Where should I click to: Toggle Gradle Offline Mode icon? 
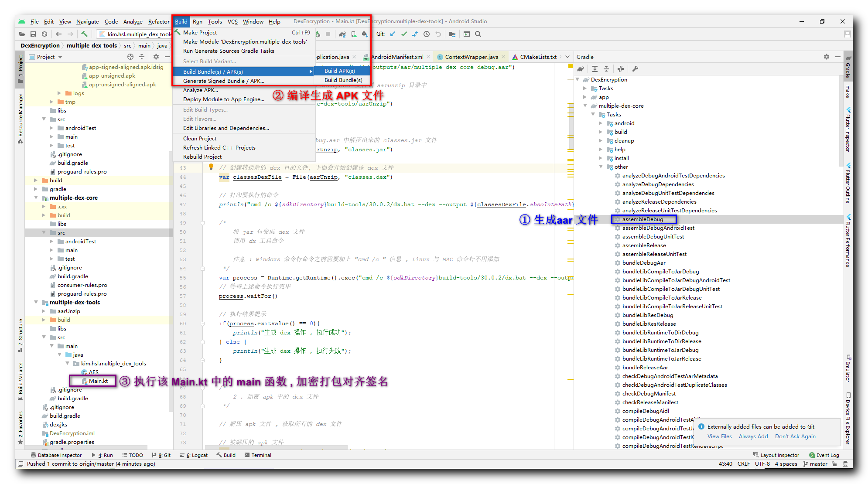(x=621, y=69)
